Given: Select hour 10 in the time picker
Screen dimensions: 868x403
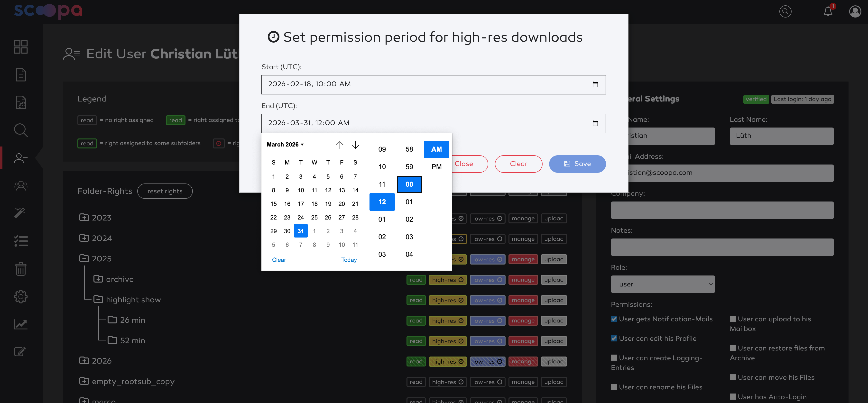Looking at the screenshot, I should 382,167.
